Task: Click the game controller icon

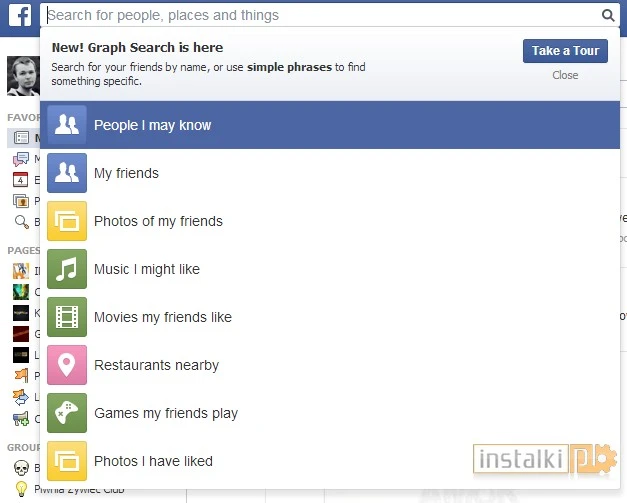Action: (67, 413)
